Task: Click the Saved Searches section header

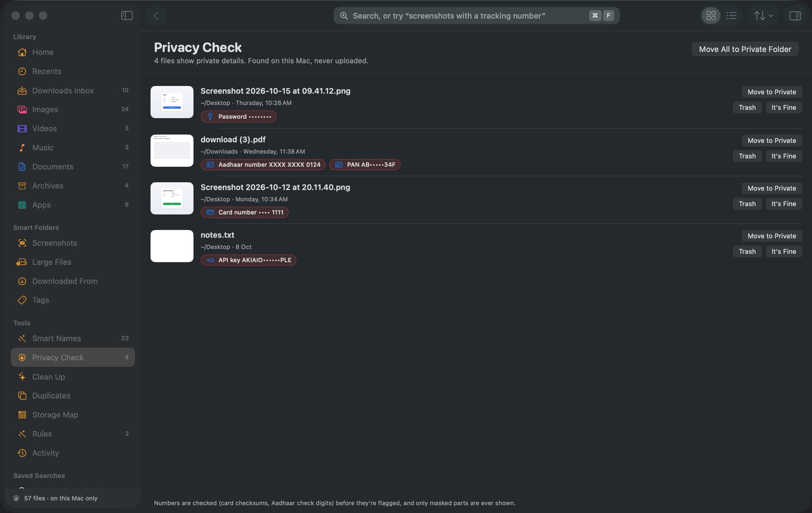Action: (39, 476)
